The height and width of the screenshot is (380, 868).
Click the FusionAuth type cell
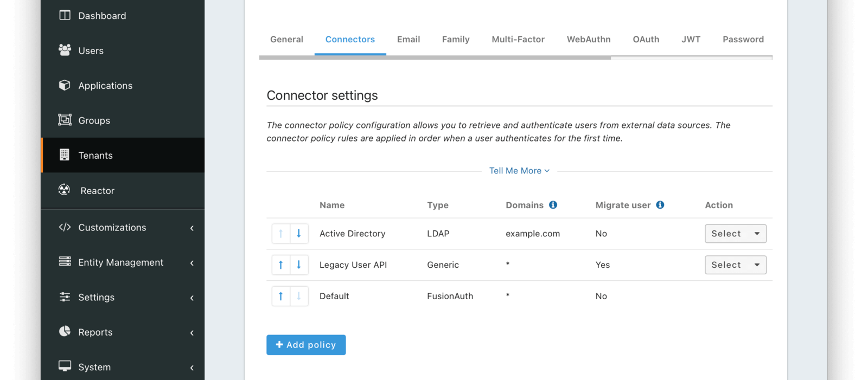pyautogui.click(x=450, y=296)
